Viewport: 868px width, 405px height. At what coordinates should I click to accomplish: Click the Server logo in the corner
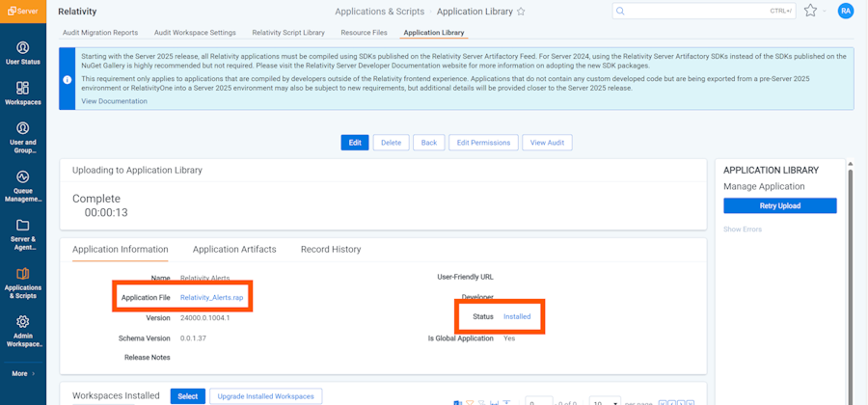click(x=23, y=11)
